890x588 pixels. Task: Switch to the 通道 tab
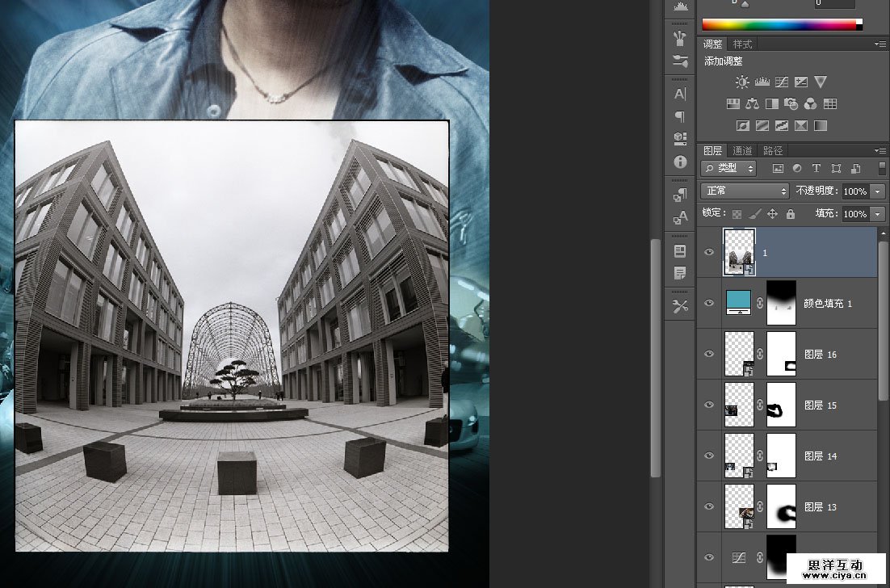pyautogui.click(x=742, y=150)
